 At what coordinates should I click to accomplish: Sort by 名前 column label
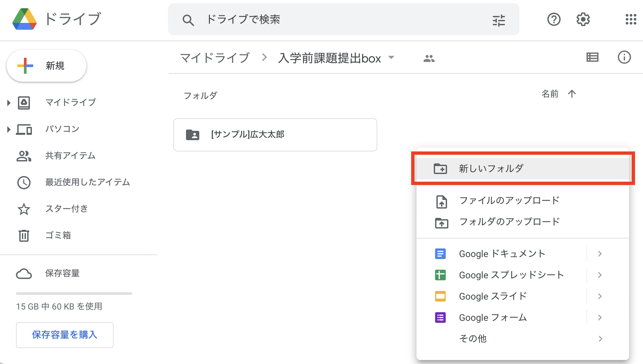point(550,94)
